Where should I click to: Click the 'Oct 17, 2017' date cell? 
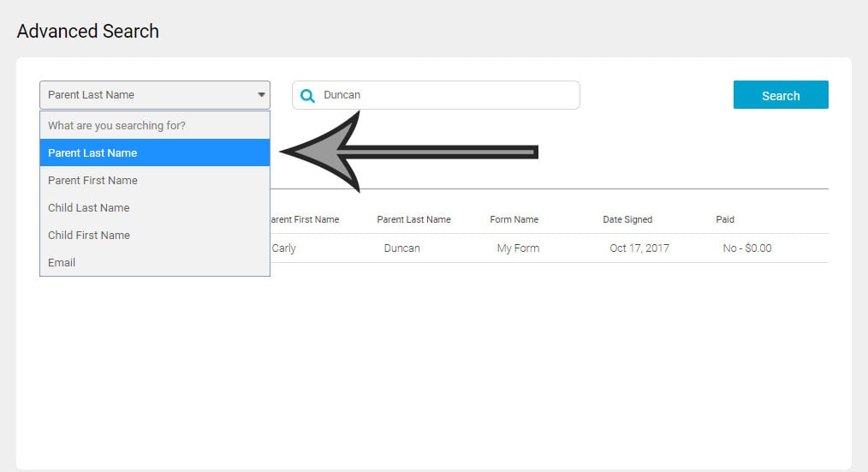coord(639,248)
